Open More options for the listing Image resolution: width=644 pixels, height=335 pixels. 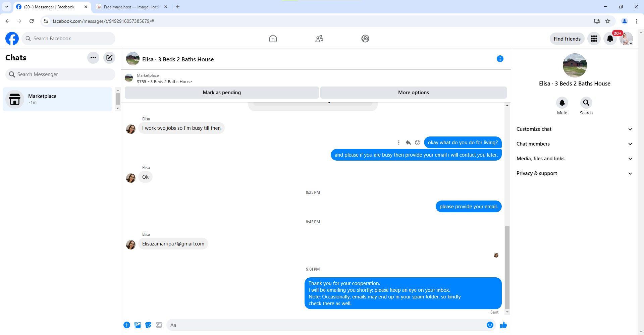pos(414,93)
